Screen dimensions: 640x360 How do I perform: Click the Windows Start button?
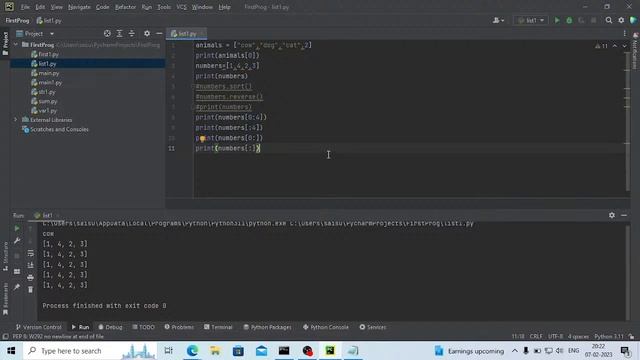click(x=11, y=351)
